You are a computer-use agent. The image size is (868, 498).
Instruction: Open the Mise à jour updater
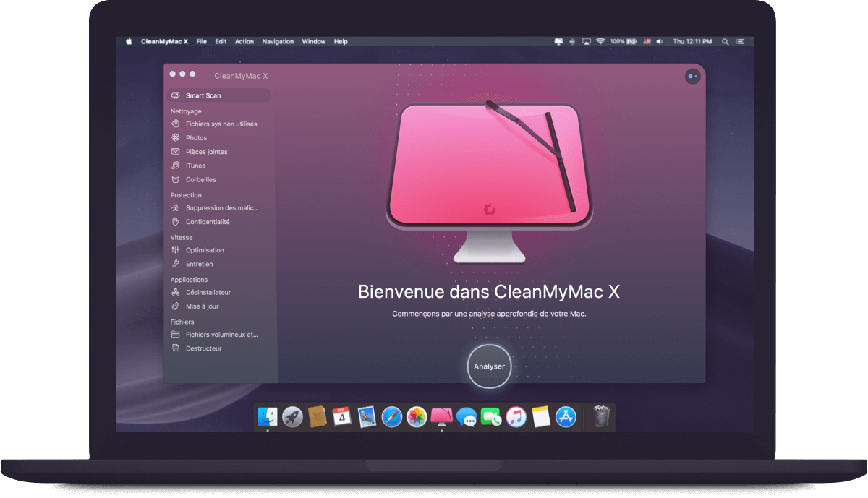[x=202, y=306]
